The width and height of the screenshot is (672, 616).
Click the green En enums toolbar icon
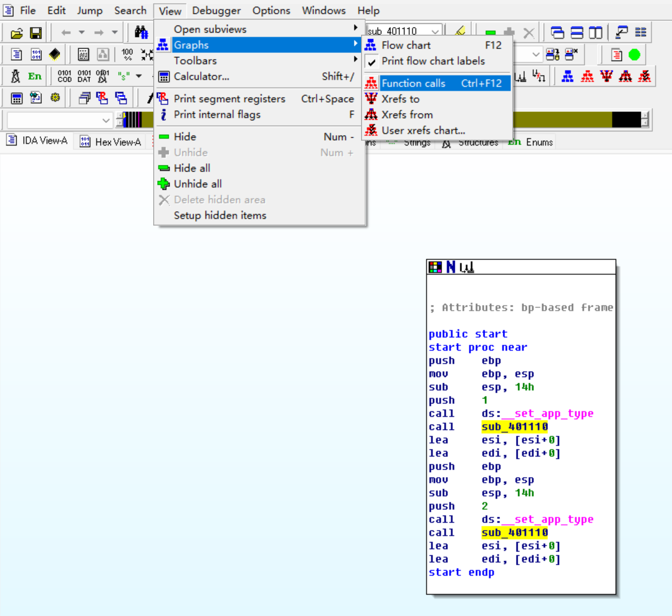coord(35,76)
